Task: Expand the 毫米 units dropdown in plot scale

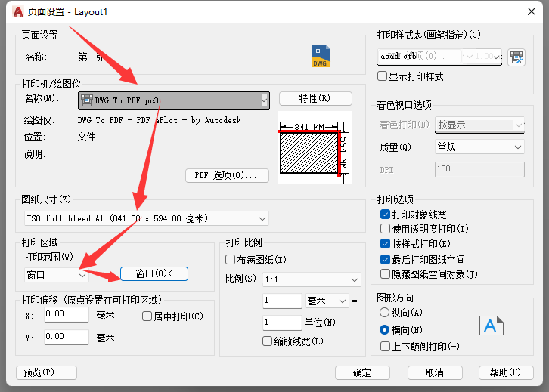Action: pos(327,301)
